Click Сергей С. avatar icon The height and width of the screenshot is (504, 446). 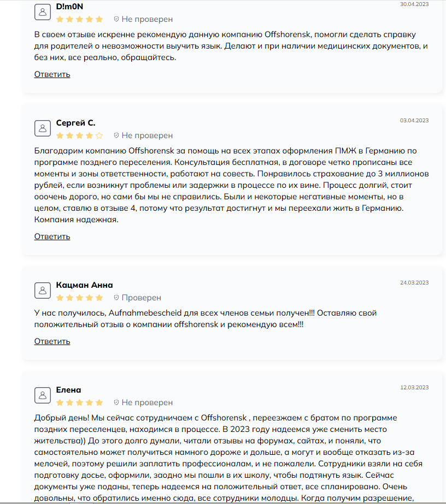click(43, 128)
